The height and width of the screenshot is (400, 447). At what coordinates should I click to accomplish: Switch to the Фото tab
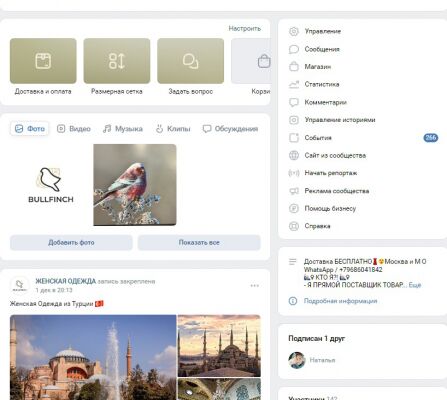pyautogui.click(x=30, y=129)
